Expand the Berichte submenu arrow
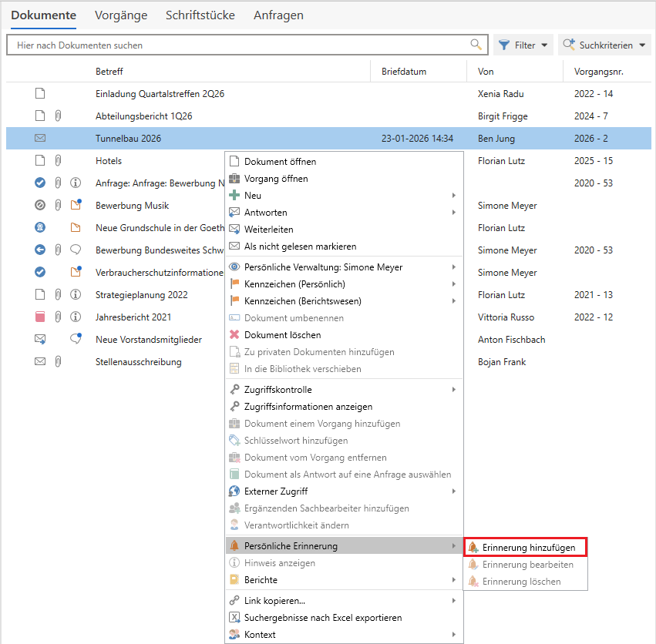Screen dimensions: 656x644 click(x=454, y=579)
